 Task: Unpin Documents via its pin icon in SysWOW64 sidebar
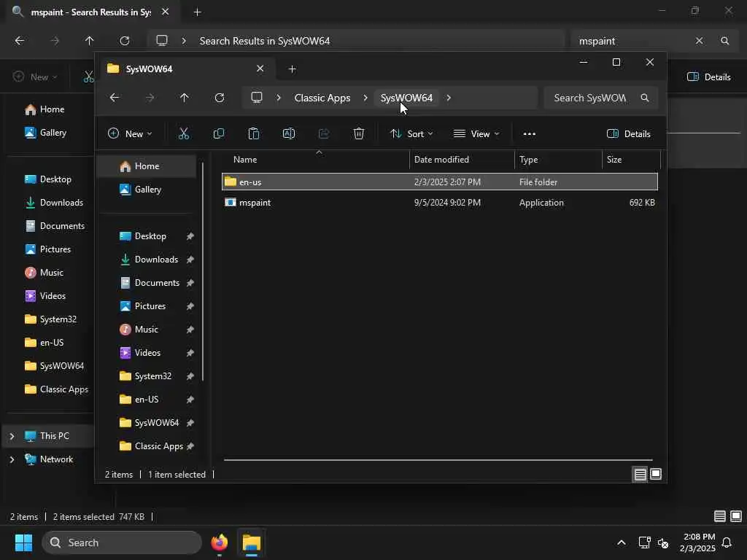tap(190, 283)
